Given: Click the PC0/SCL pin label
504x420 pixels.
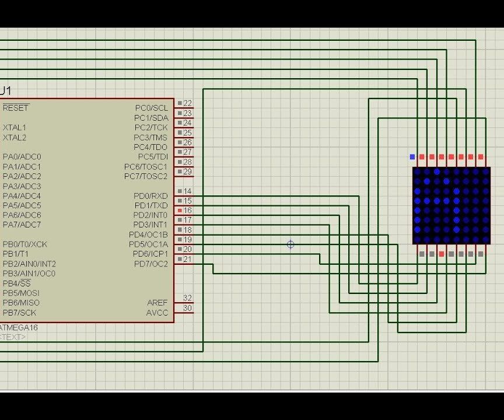Looking at the screenshot, I should 152,108.
